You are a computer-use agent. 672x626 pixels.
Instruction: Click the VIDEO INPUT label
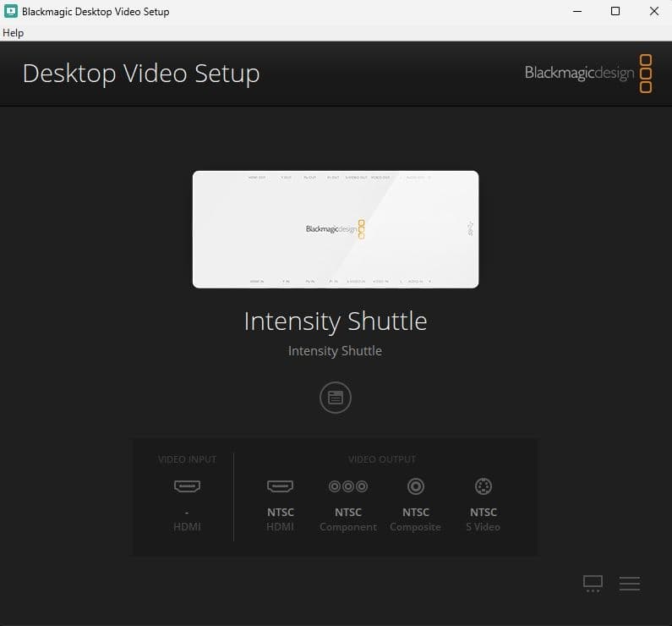187,459
